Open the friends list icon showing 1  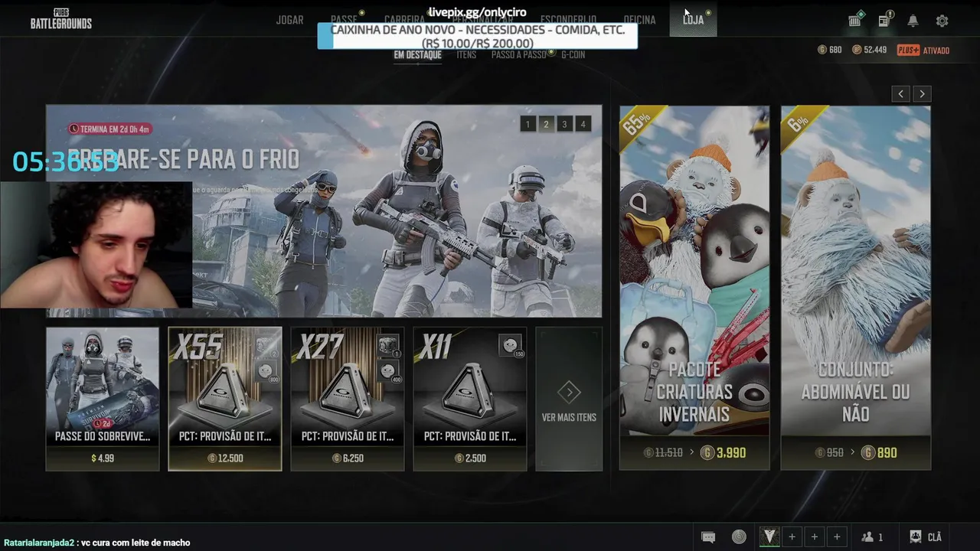click(x=872, y=537)
